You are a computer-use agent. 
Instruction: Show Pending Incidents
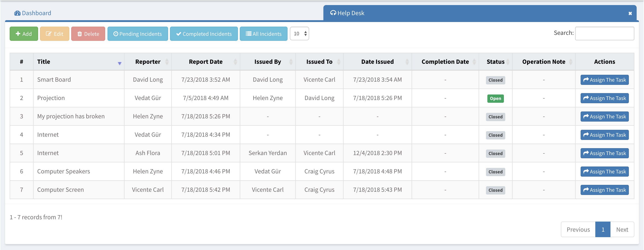(x=138, y=34)
